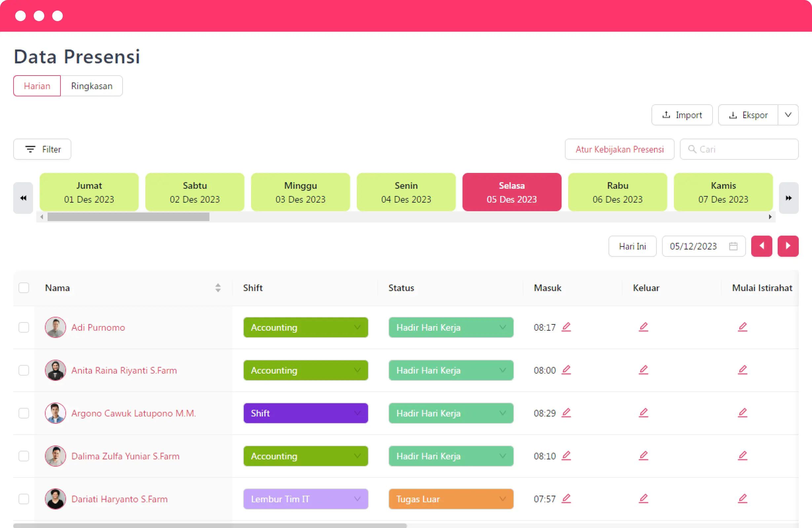This screenshot has height=528, width=812.
Task: Click Keluar edit pencil for Anita Raina Riyanti
Action: click(643, 370)
